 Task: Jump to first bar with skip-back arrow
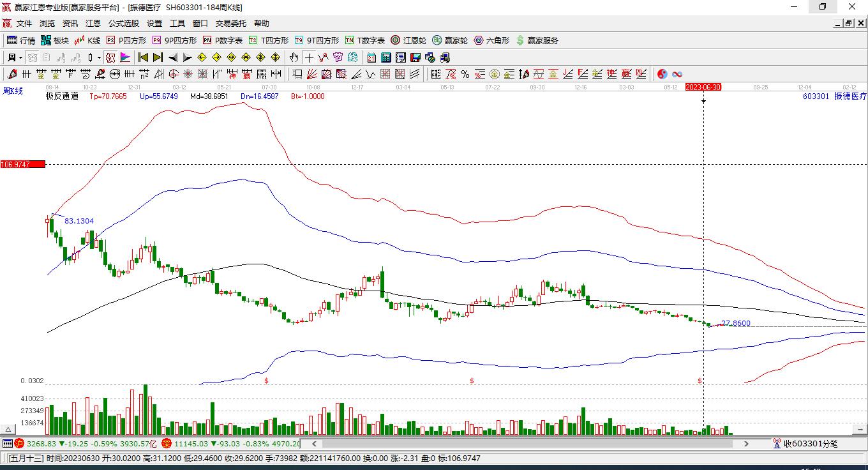point(144,57)
